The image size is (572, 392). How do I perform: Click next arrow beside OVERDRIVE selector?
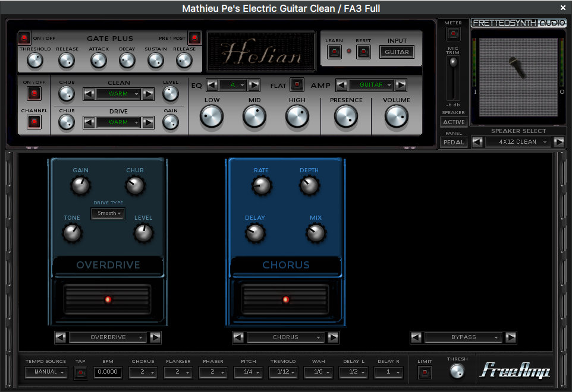(155, 337)
